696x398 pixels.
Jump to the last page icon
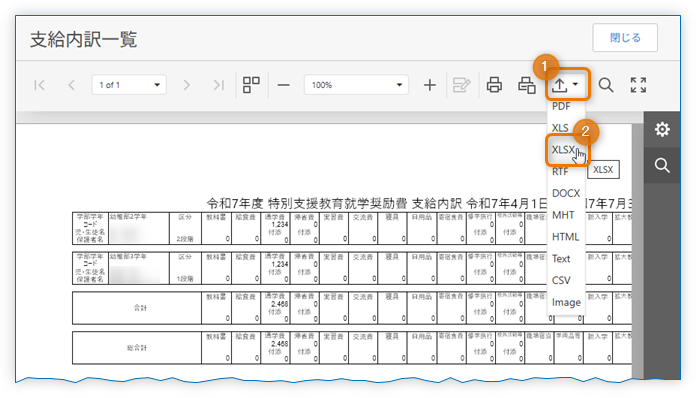pos(218,85)
